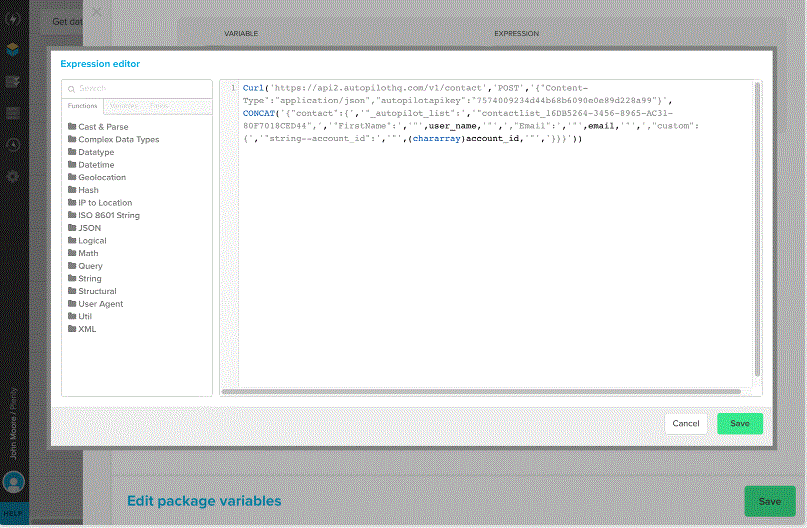
Task: Click 'user_name' variable in the expression
Action: click(452, 126)
